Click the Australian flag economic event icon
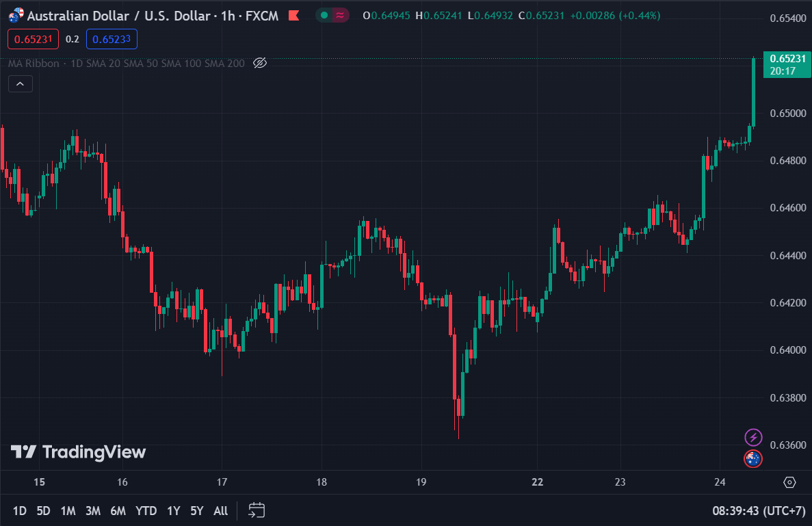 click(x=753, y=459)
